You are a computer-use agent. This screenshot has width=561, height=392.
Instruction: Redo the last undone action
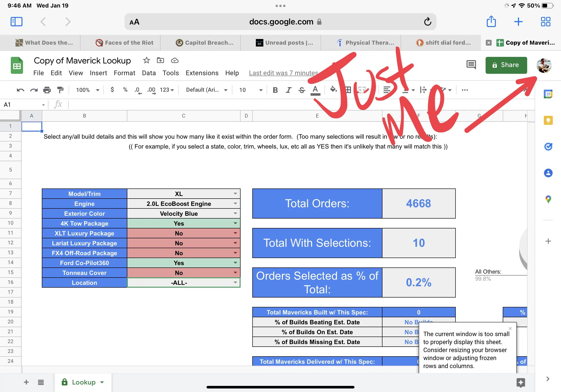(x=34, y=90)
